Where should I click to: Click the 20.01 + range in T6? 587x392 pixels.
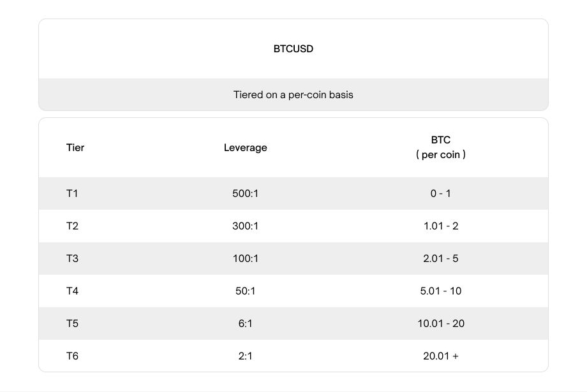click(441, 356)
